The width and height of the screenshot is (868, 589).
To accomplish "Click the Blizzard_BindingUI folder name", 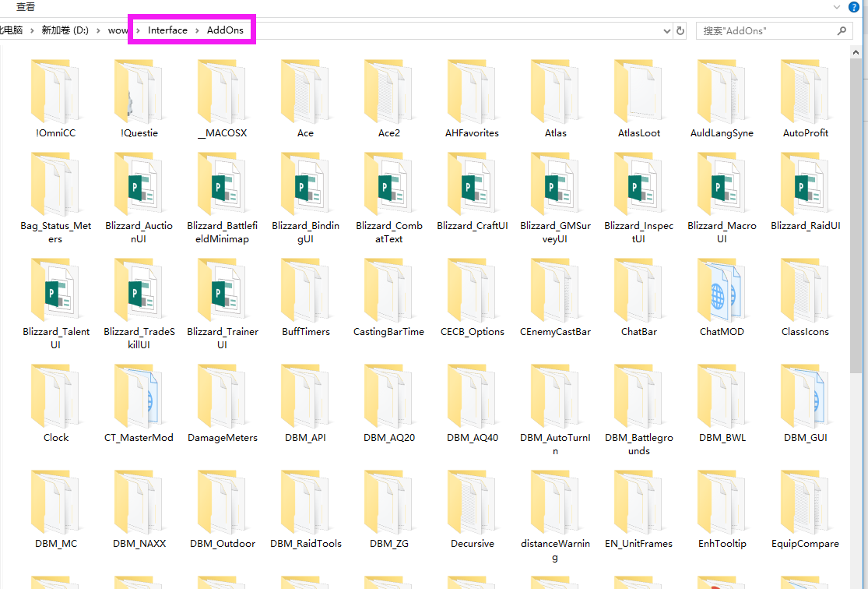I will [x=306, y=232].
